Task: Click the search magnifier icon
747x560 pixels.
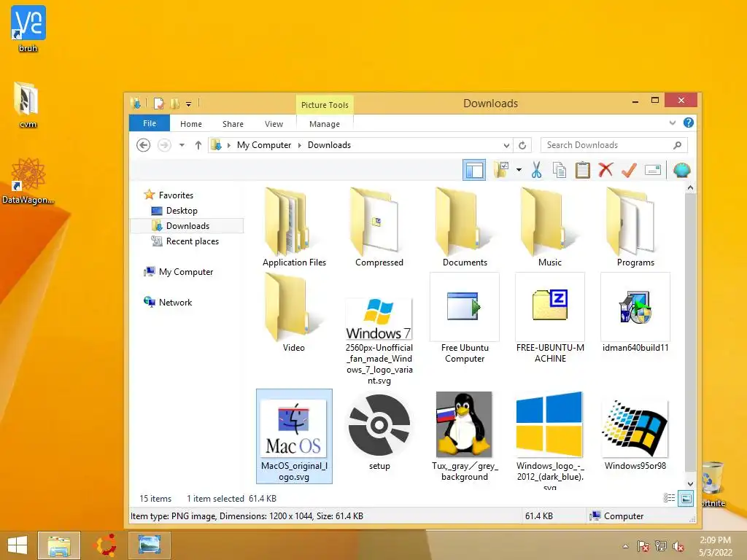Action: 677,145
